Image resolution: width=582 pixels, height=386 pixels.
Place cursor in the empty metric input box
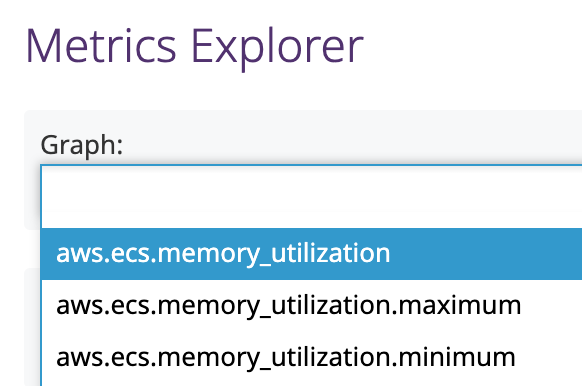[312, 197]
